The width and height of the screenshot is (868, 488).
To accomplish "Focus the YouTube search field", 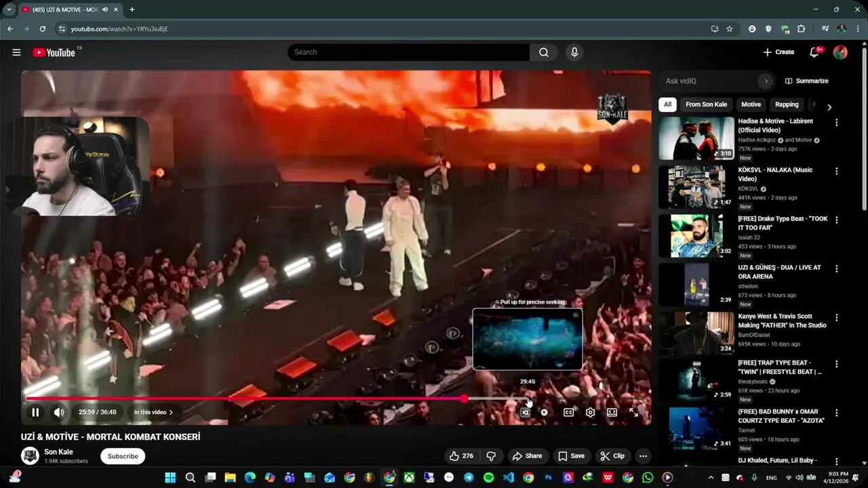I will tap(408, 52).
